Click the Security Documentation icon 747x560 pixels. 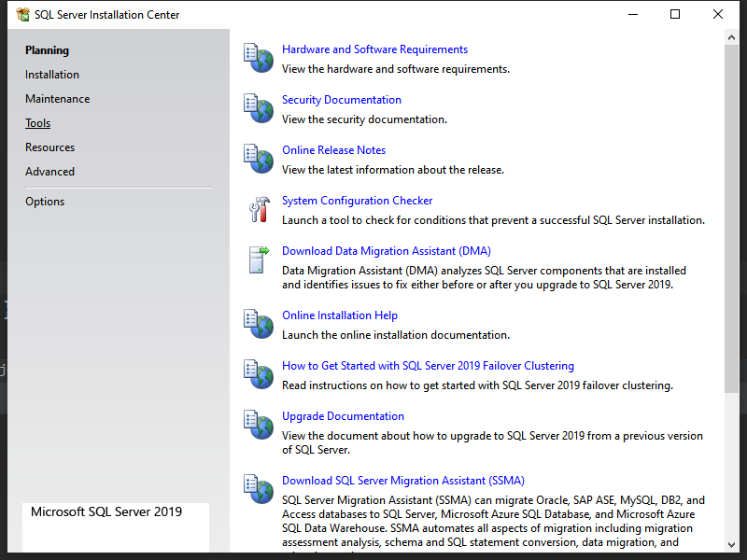click(258, 108)
